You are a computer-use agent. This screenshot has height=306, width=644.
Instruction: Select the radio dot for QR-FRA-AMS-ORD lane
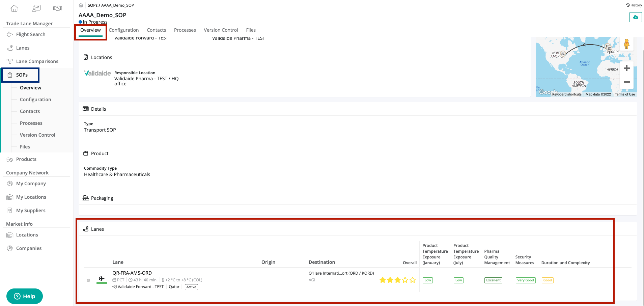[x=88, y=280]
